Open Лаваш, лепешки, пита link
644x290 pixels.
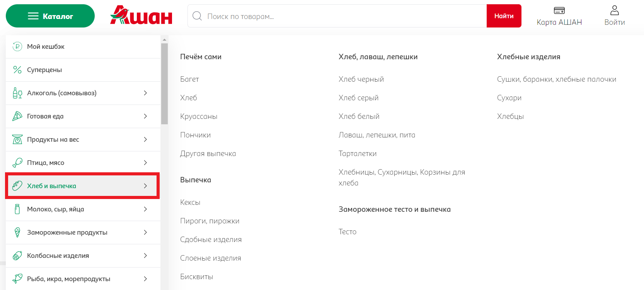tap(377, 135)
